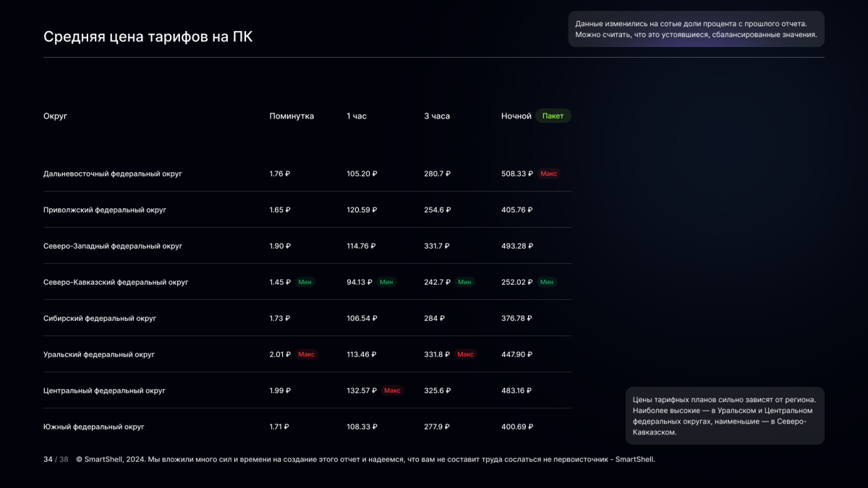This screenshot has height=488, width=868.
Task: Click the value '252.02 ₽'
Action: tap(517, 283)
